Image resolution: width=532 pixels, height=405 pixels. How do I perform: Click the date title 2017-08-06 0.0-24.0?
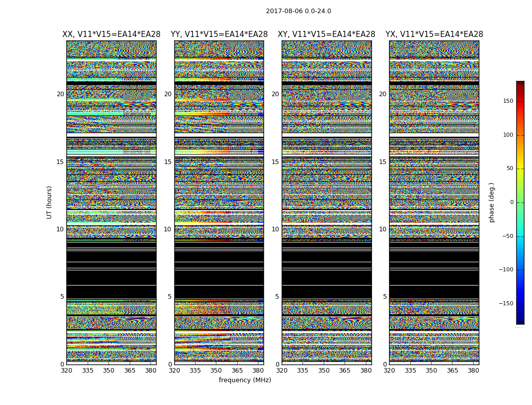point(298,11)
